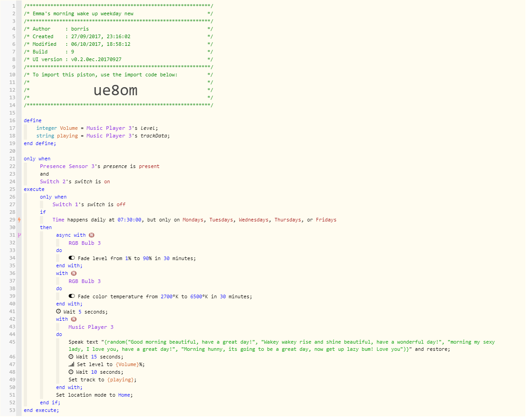Screen dimensions: 529x420
Task: Click 'Presence Sensor 3' condition
Action: click(100, 166)
